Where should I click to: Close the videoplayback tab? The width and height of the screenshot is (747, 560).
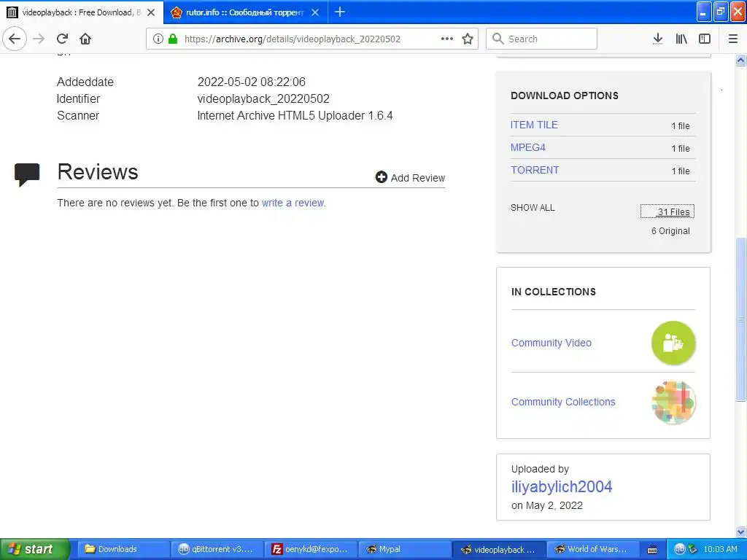[151, 12]
